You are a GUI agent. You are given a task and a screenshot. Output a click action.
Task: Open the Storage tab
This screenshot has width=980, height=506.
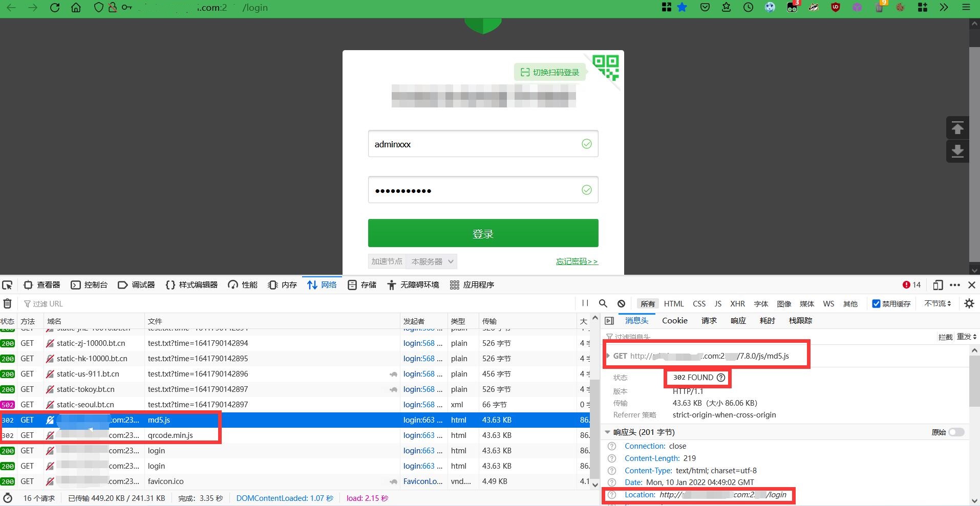tap(362, 285)
